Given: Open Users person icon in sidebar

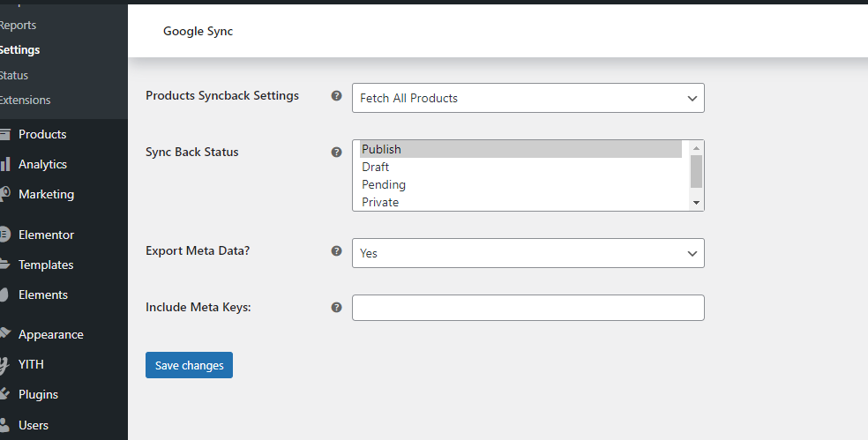Looking at the screenshot, I should click(4, 424).
